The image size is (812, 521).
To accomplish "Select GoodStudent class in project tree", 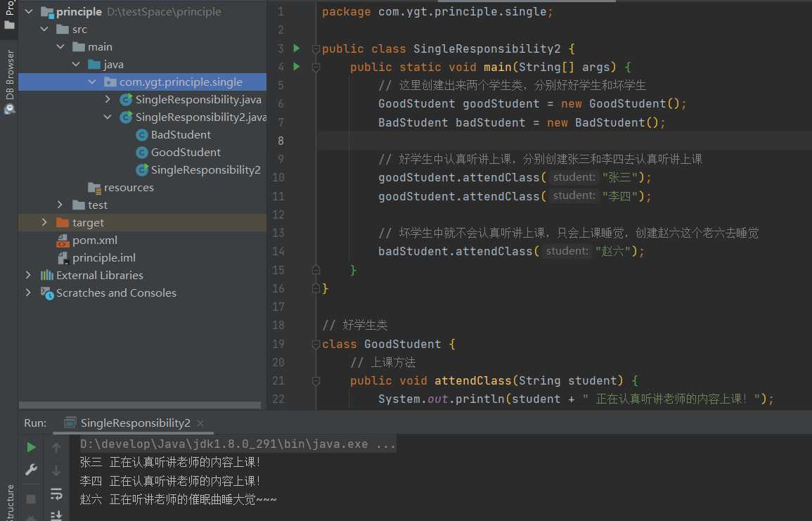I will tap(186, 153).
